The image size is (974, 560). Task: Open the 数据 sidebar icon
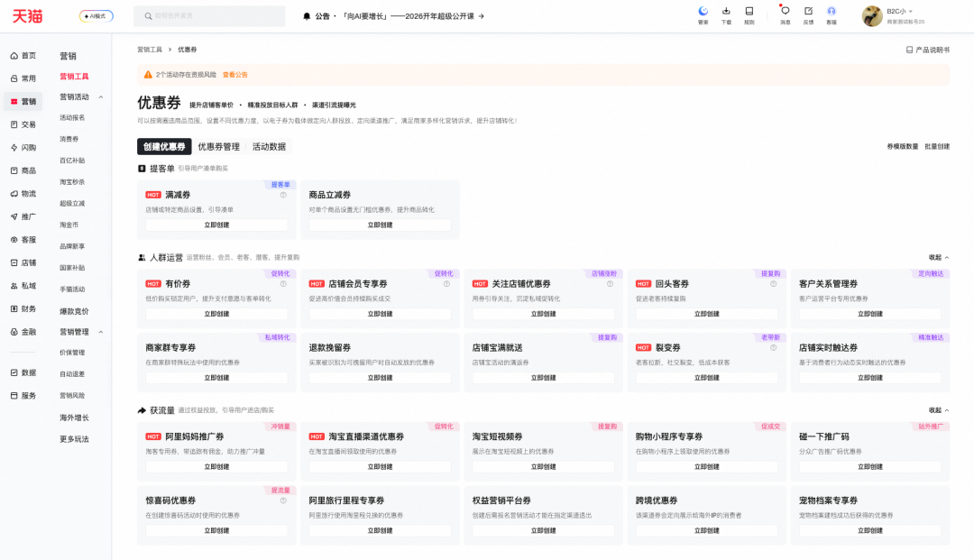tap(23, 372)
